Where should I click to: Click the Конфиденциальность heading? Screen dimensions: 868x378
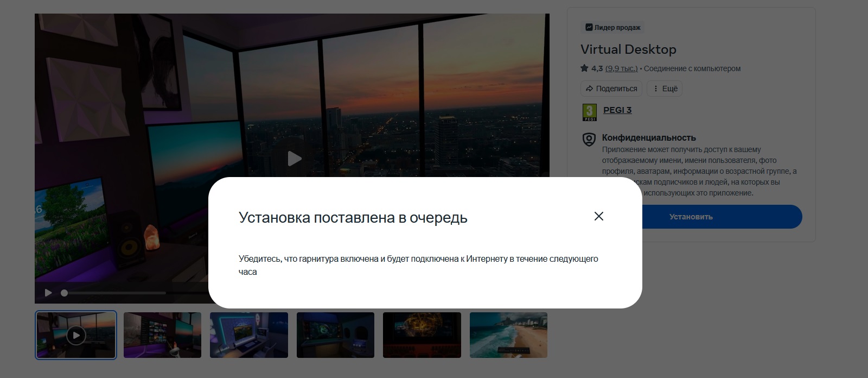pos(649,137)
